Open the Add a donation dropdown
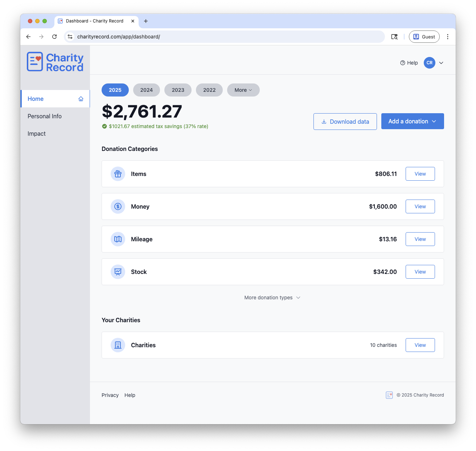 point(412,121)
